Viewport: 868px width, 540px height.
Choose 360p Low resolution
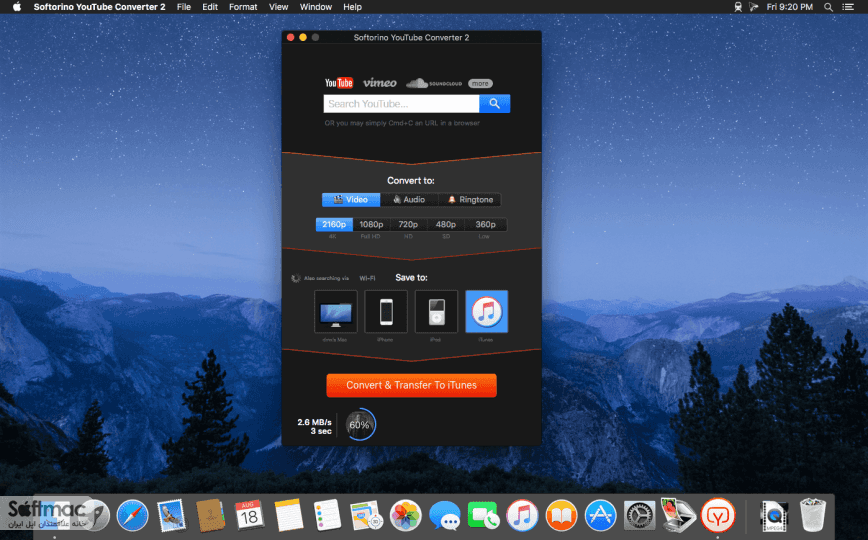[485, 224]
